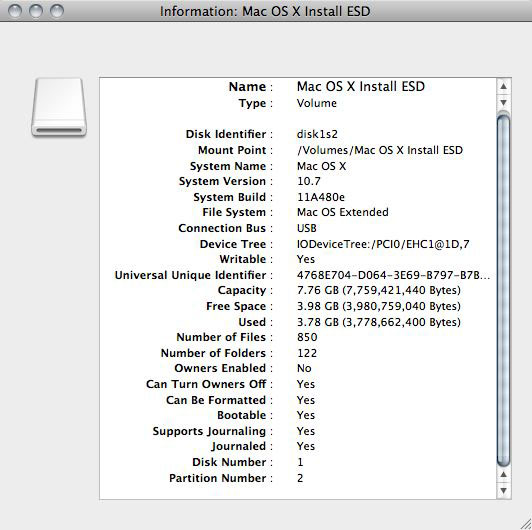Click the blue vertical scrollbar thumb
The width and height of the screenshot is (532, 530).
504,290
